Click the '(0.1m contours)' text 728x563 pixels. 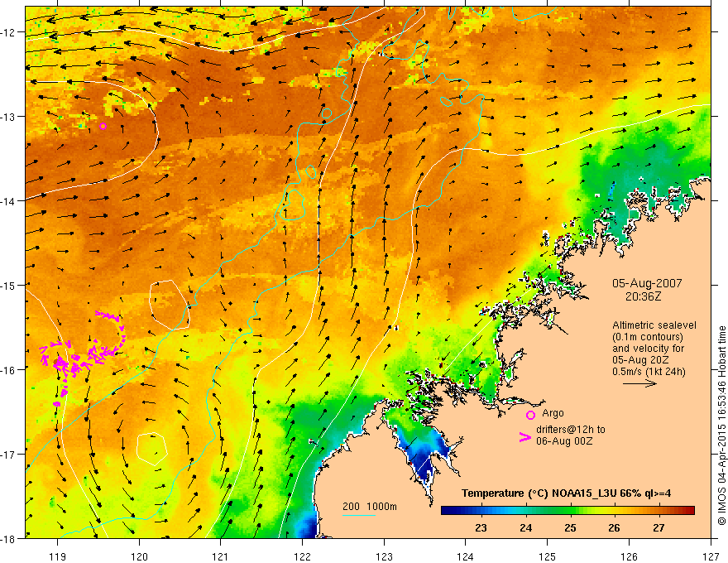tap(648, 337)
